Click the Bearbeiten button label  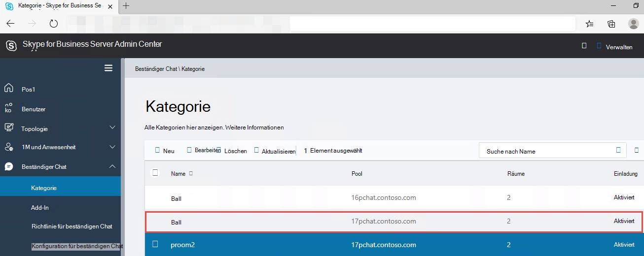click(x=207, y=150)
